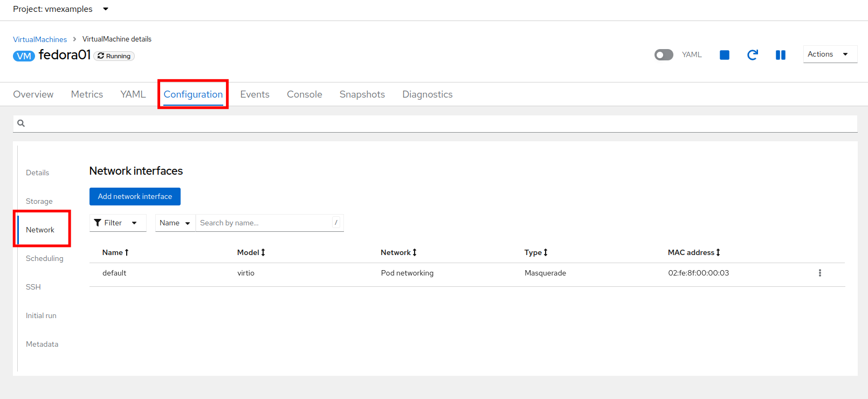Image resolution: width=868 pixels, height=399 pixels.
Task: Click the default interface name cell
Action: click(114, 273)
